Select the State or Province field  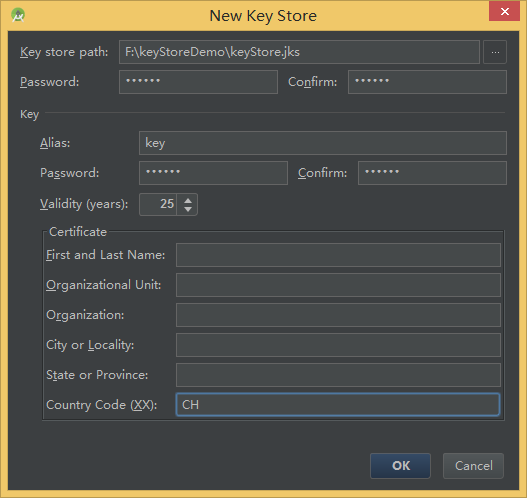click(338, 375)
